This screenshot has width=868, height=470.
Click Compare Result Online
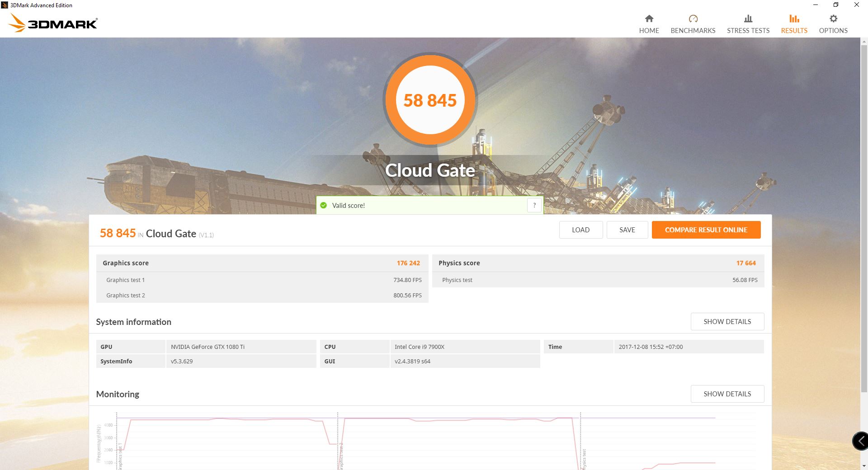click(706, 230)
